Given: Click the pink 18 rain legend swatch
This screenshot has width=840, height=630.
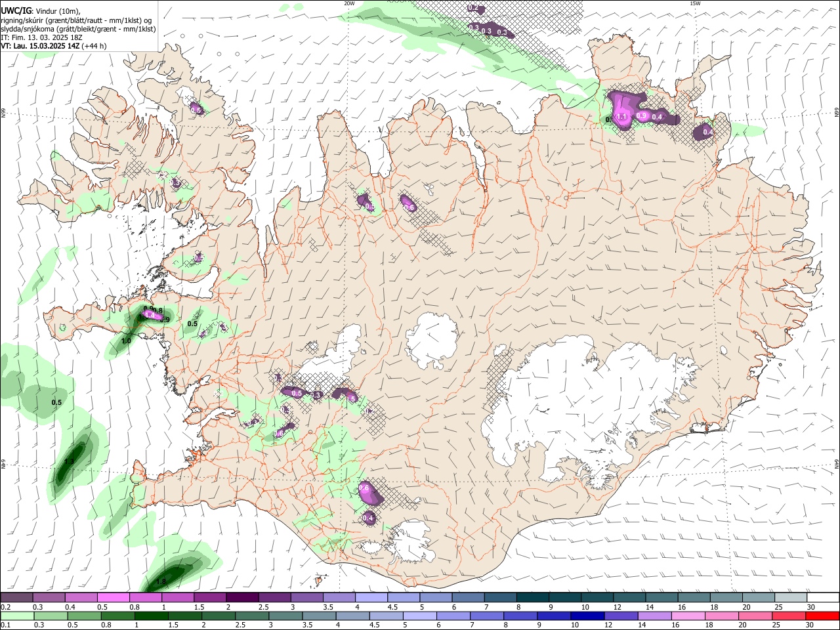Looking at the screenshot, I should point(722,616).
